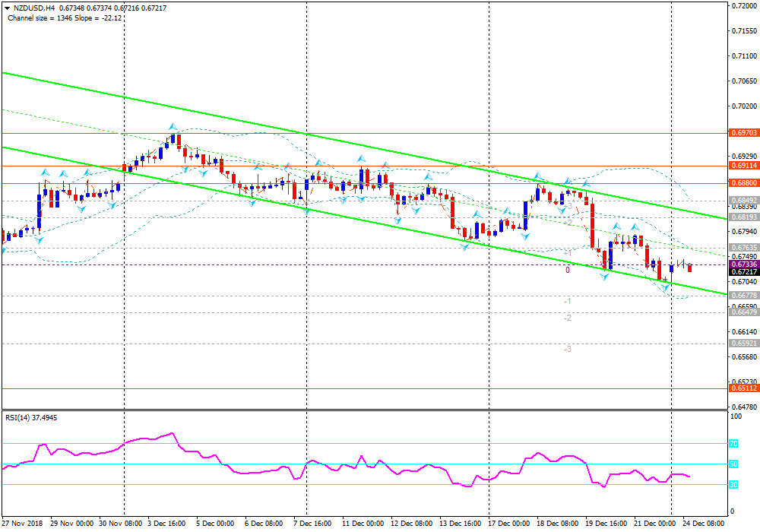
Task: Click the 0.67040 price scale value
Action: tap(744, 281)
